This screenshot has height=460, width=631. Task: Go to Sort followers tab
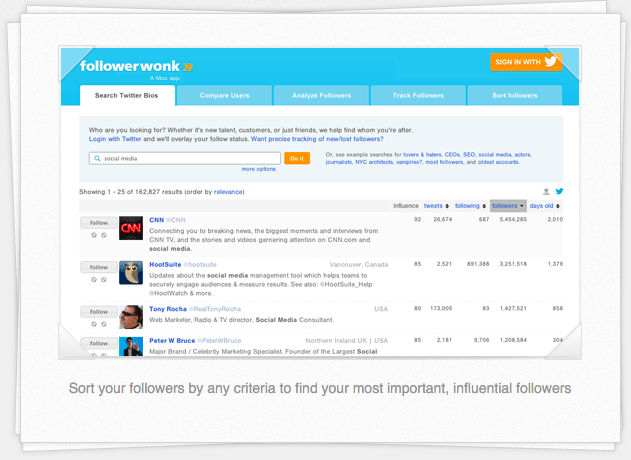coord(515,95)
